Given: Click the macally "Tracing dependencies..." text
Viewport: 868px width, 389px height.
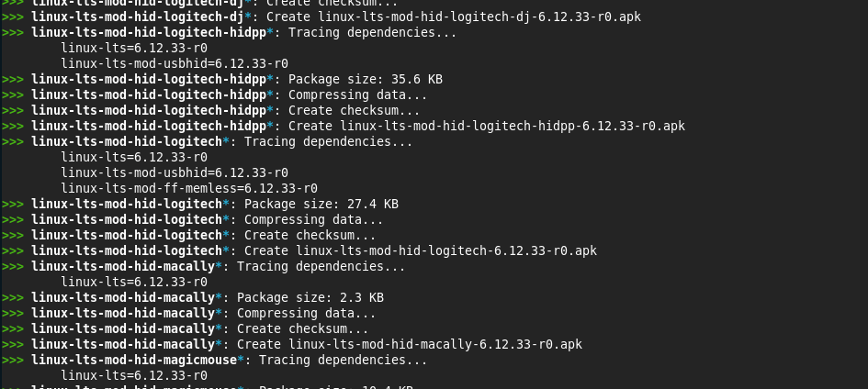Looking at the screenshot, I should pos(321,266).
